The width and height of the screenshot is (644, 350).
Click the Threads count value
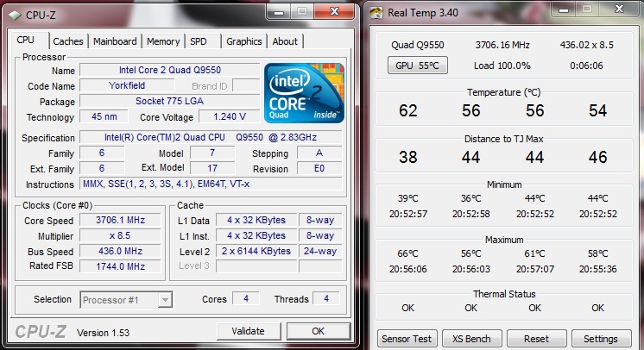(326, 299)
